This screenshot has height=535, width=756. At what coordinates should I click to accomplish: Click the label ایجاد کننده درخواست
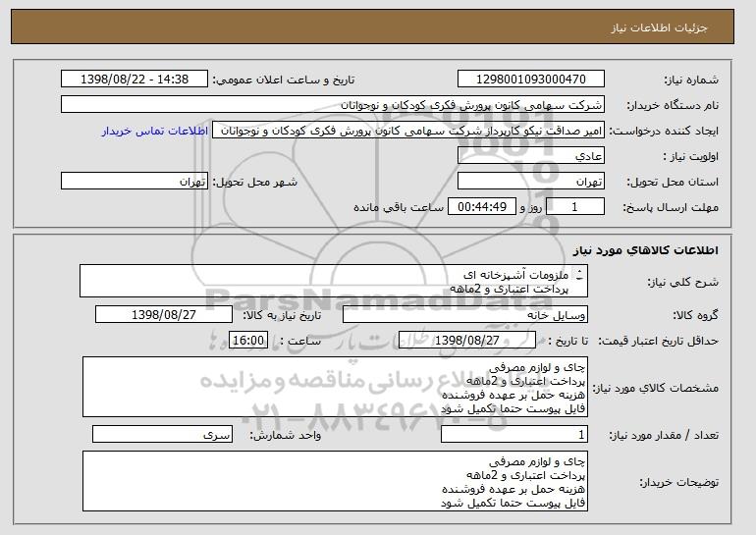click(x=664, y=131)
